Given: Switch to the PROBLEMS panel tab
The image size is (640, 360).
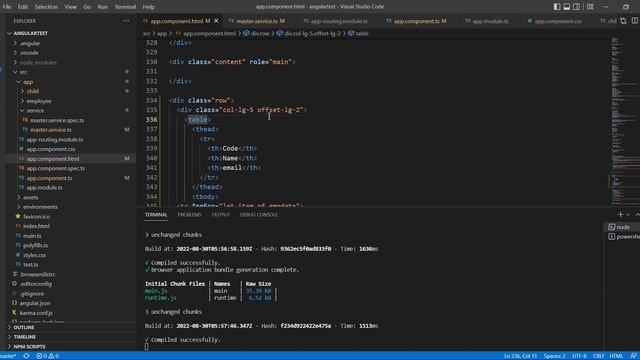Looking at the screenshot, I should coord(189,215).
